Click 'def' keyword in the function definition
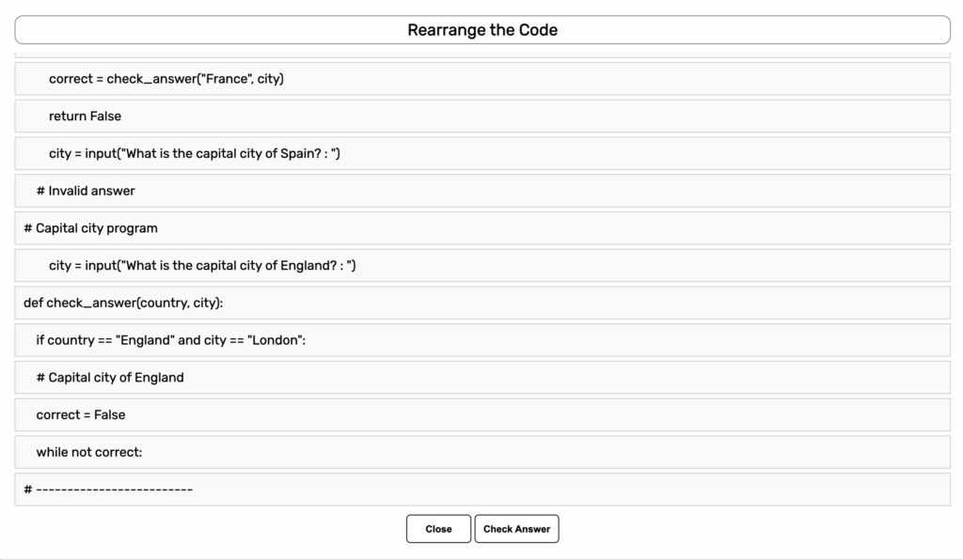The height and width of the screenshot is (560, 963). (33, 303)
